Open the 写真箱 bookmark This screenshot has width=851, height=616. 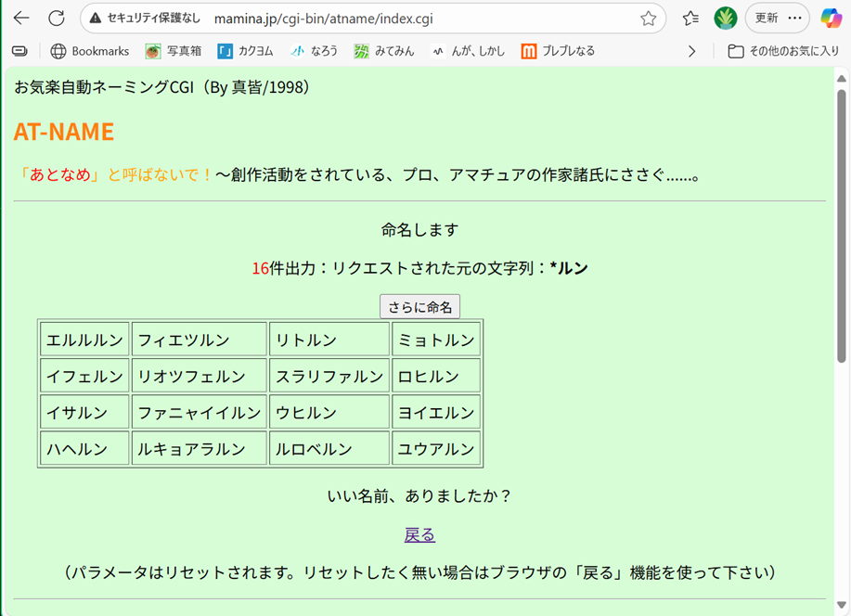pyautogui.click(x=173, y=51)
